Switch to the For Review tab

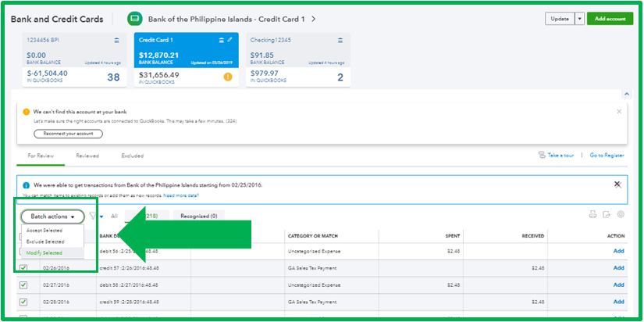[x=41, y=156]
